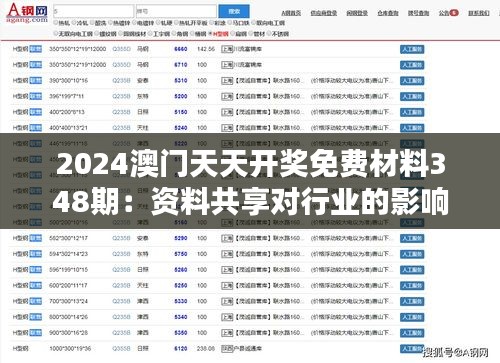Open 牌号查询 navigation link
This screenshot has height=363, width=500.
(x=418, y=13)
